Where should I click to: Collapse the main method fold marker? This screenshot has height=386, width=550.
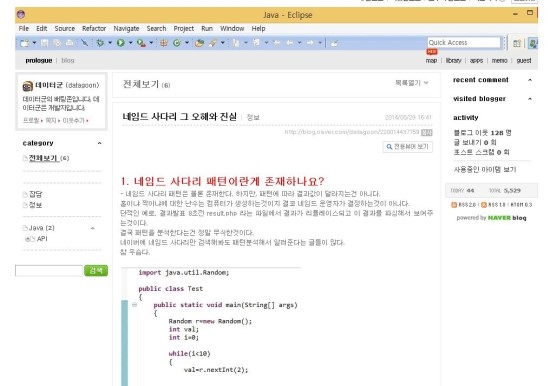pyautogui.click(x=134, y=305)
